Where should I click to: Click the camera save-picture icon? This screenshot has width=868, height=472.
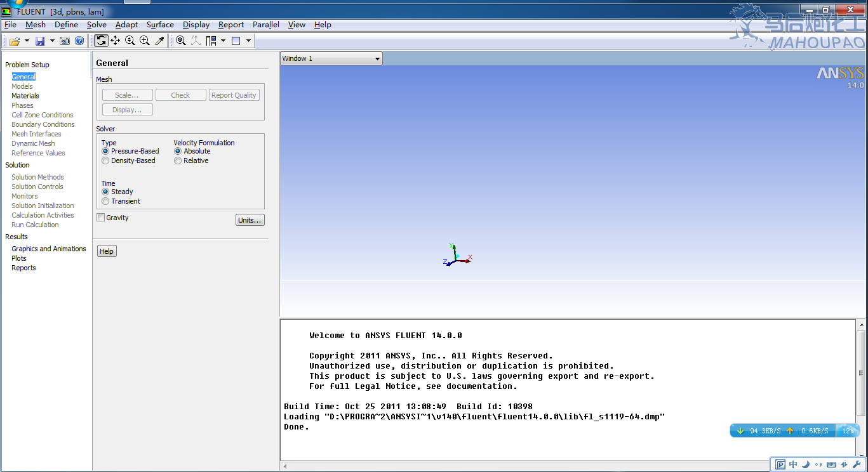[65, 41]
